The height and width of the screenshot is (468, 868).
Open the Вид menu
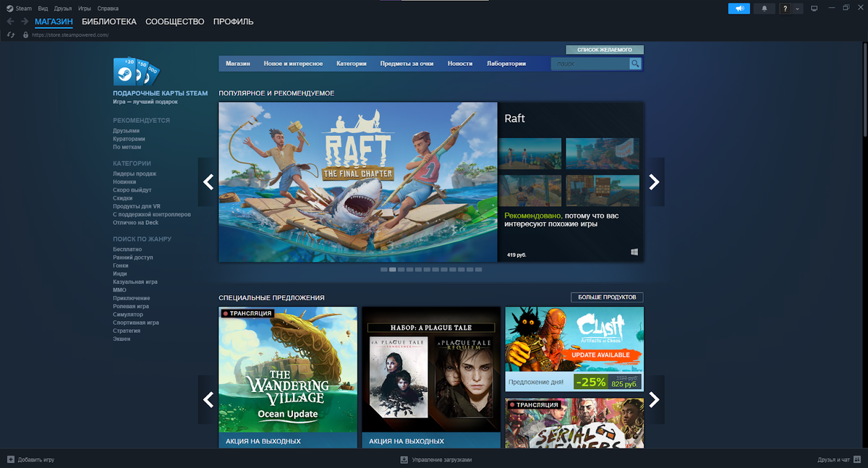coord(43,9)
